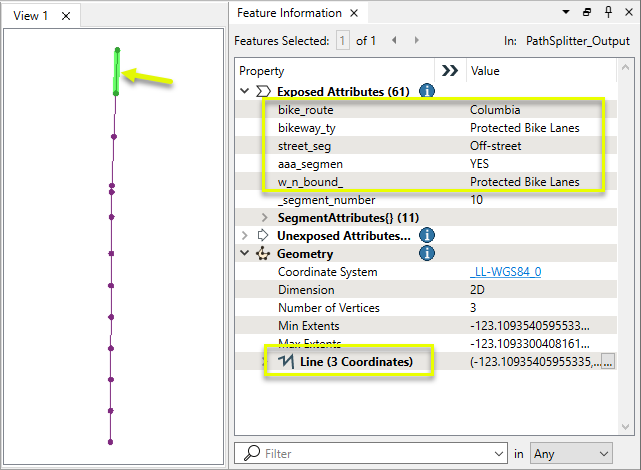
Task: Switch to the View 1 tab
Action: tap(31, 14)
